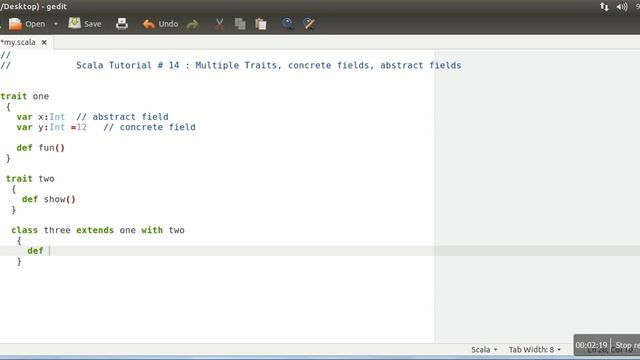This screenshot has height=360, width=640.
Task: Click the tutorial title comment line
Action: point(269,65)
